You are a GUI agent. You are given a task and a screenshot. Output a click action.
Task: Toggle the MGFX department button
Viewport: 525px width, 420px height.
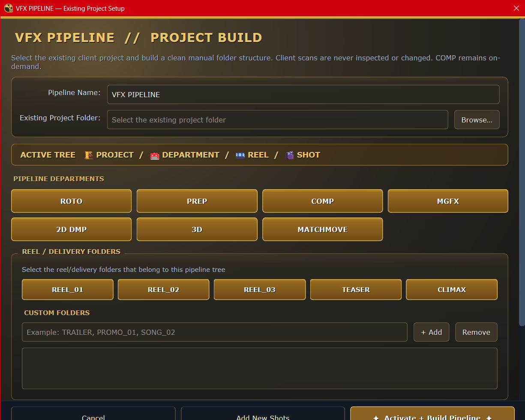(x=448, y=201)
